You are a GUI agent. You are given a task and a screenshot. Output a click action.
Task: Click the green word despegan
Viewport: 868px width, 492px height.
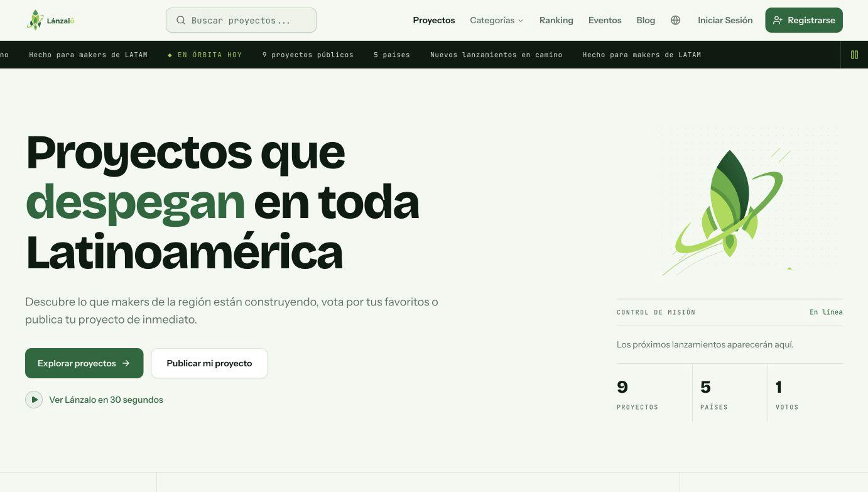coord(135,202)
